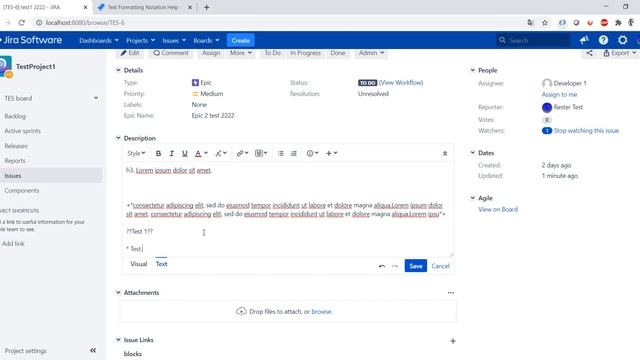Open more text formatting options dropdown
This screenshot has height=360, width=640.
coord(221,153)
